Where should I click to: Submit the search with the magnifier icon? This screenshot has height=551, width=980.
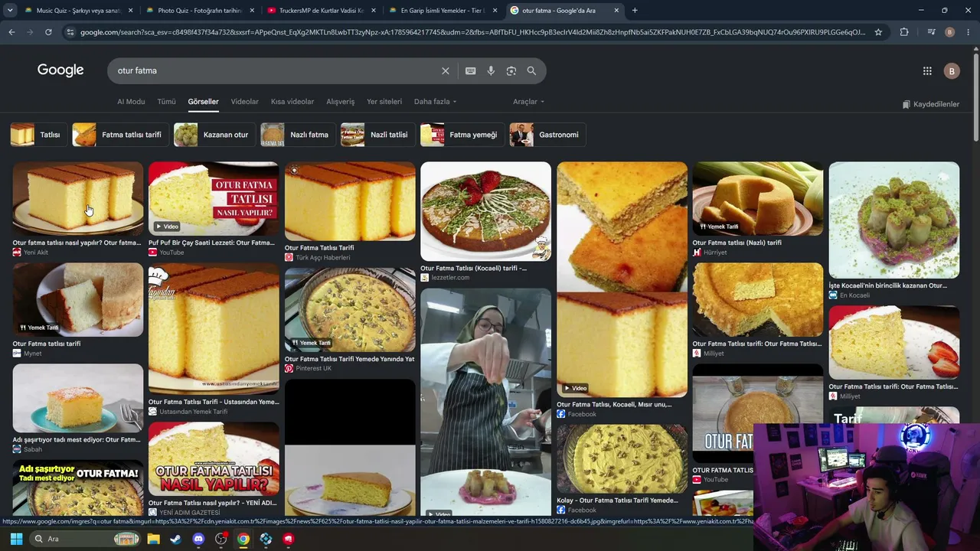point(531,70)
